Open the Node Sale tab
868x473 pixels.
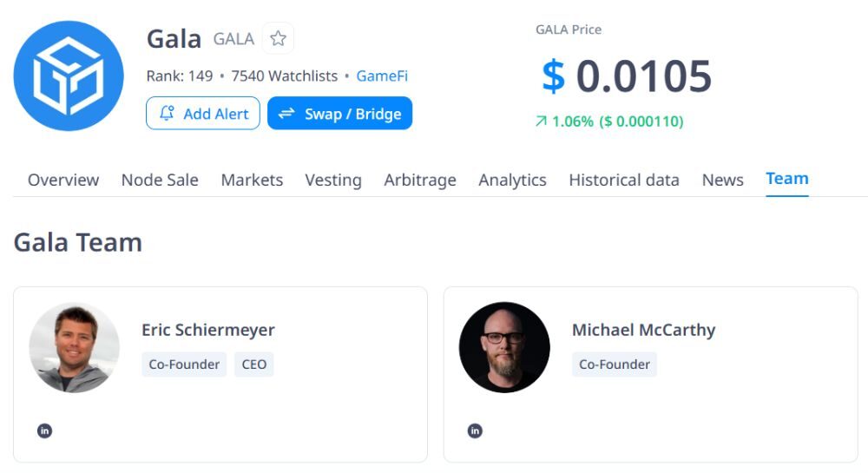coord(160,180)
